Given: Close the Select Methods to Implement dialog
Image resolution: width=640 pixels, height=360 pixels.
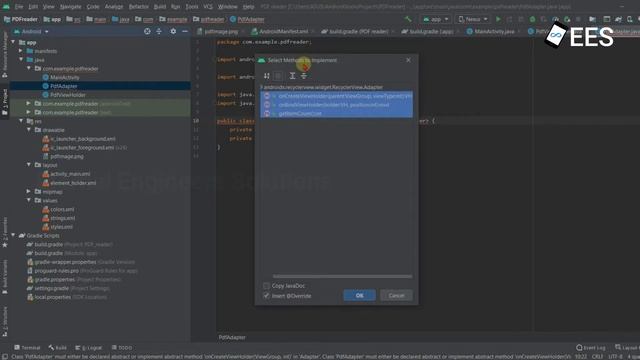Looking at the screenshot, I should [x=409, y=60].
